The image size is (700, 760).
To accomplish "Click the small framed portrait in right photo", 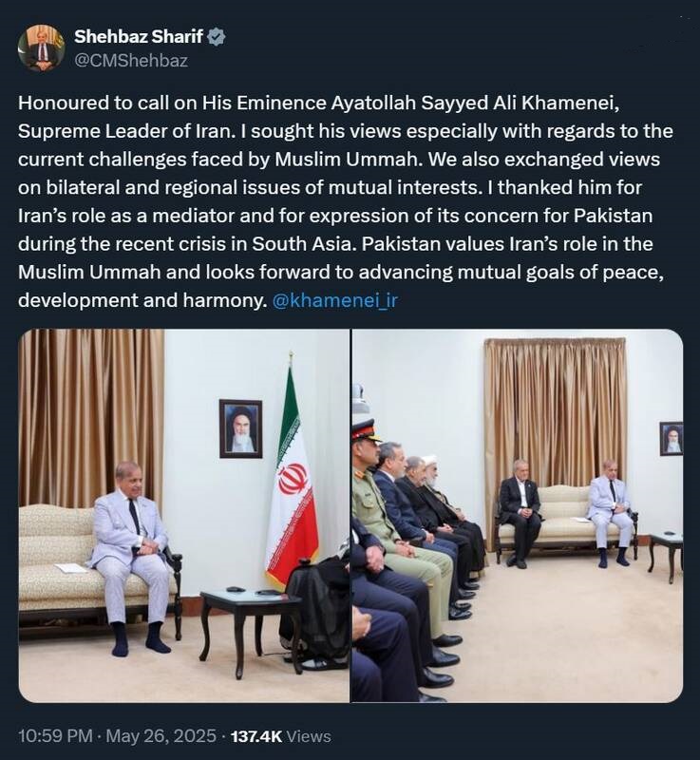I will 672,439.
